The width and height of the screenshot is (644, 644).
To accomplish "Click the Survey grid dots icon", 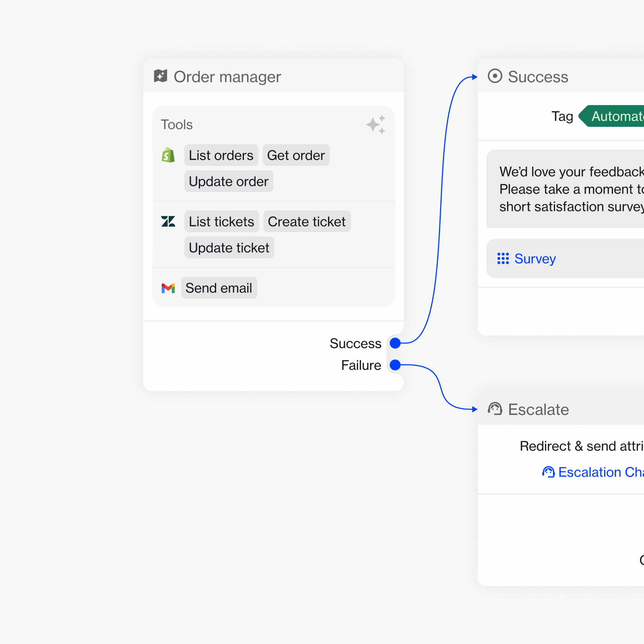I will [x=503, y=258].
